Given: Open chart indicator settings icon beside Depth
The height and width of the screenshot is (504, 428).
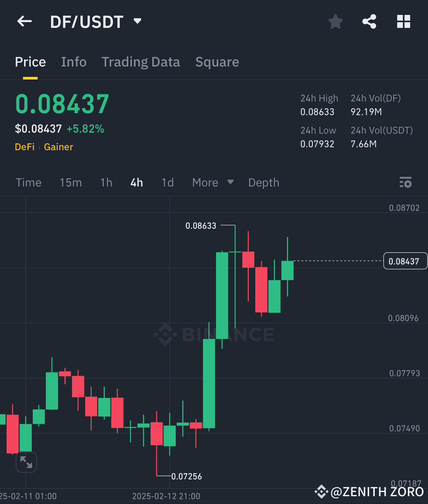Looking at the screenshot, I should (x=405, y=182).
